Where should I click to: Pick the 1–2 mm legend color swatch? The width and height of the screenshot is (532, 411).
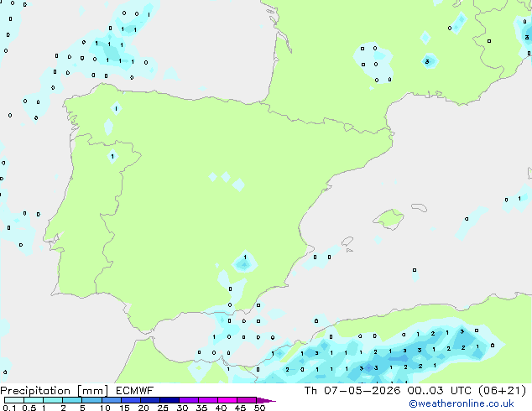(53, 400)
